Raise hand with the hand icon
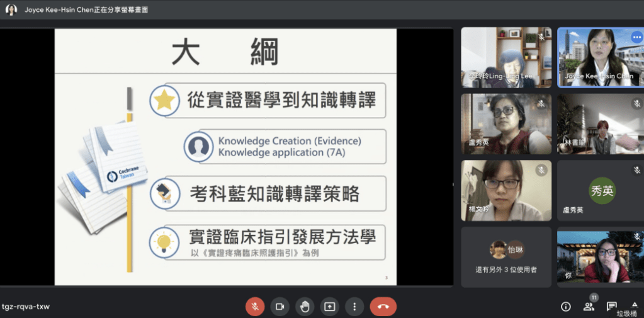The image size is (644, 318). 305,307
